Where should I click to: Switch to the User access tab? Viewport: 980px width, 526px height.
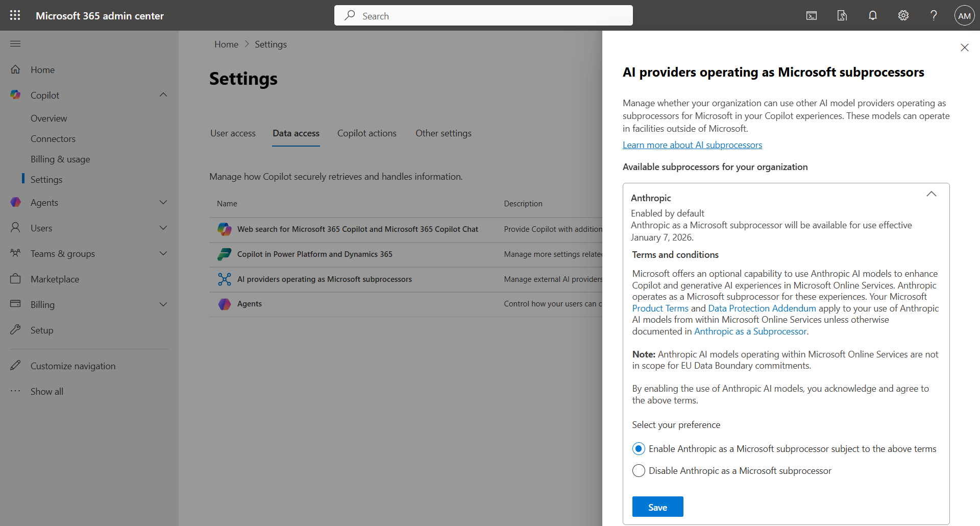coord(233,133)
